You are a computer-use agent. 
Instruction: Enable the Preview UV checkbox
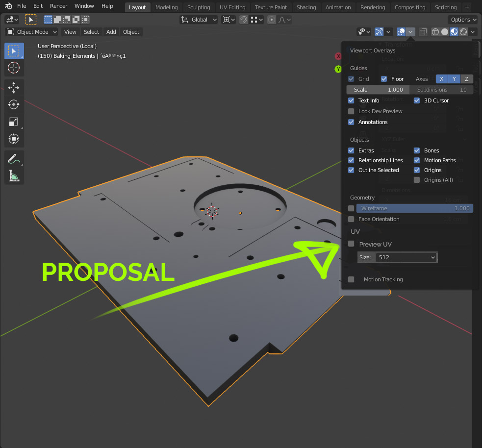[351, 244]
